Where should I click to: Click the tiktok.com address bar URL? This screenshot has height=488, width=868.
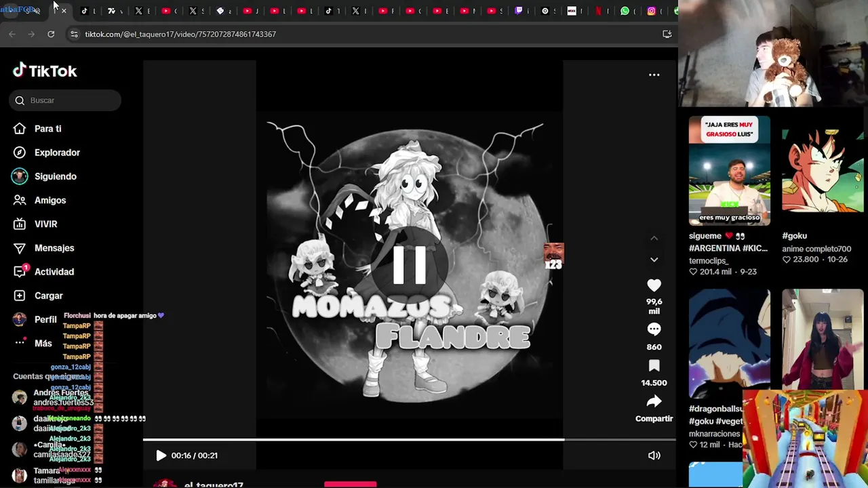tap(180, 34)
